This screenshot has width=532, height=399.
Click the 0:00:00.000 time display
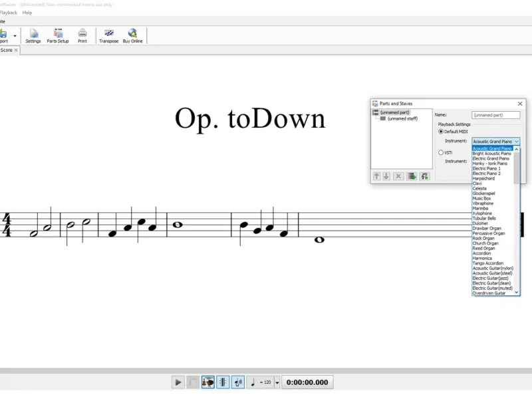pyautogui.click(x=307, y=382)
